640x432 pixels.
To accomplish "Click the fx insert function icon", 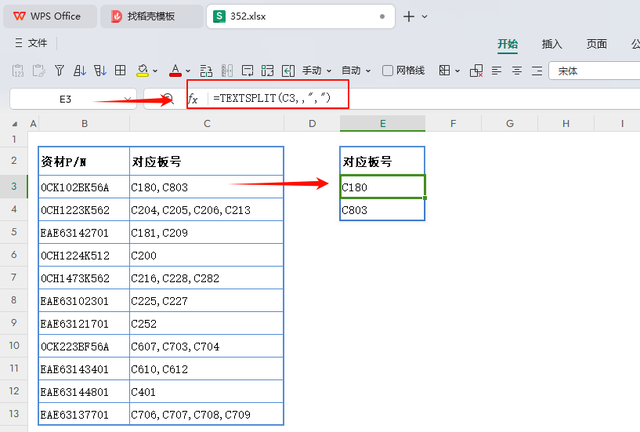I will pyautogui.click(x=193, y=99).
